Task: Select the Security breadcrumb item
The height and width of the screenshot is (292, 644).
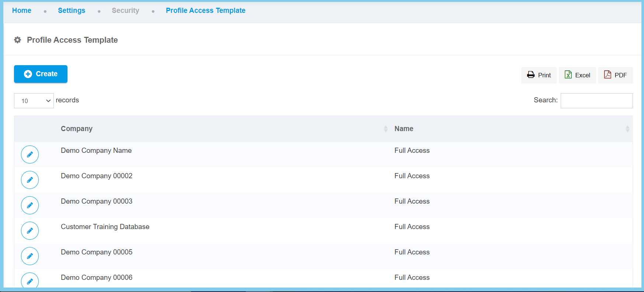Action: pos(125,11)
